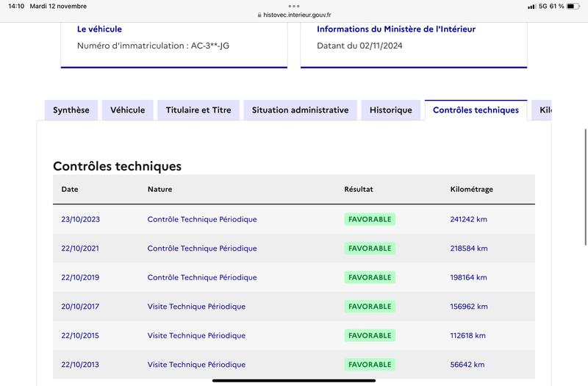The width and height of the screenshot is (588, 386).
Task: Tap the cellular signal bars icon
Action: (x=531, y=7)
